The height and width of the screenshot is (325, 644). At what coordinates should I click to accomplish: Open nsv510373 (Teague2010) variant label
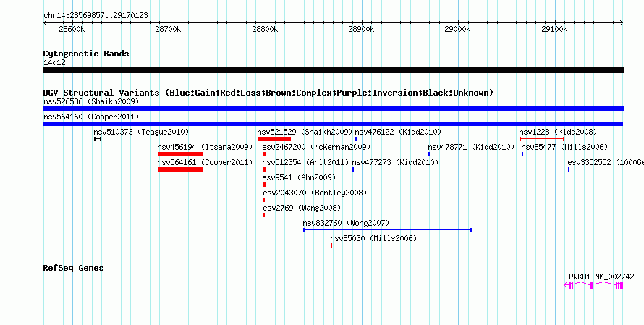point(141,132)
